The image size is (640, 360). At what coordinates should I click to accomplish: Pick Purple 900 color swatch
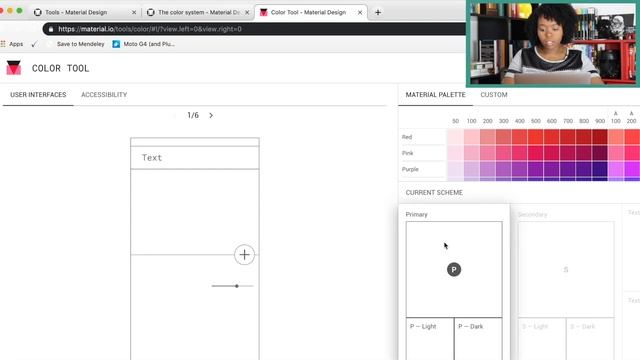600,169
